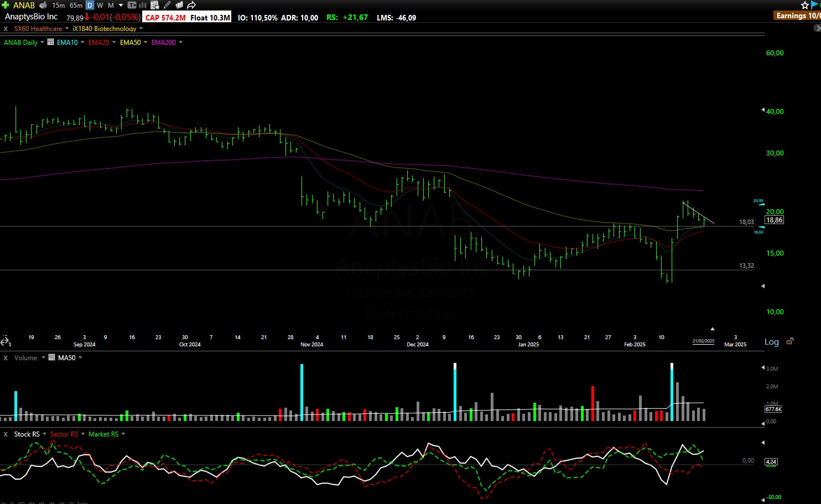Open the ANAB Daily dropdown

pos(42,43)
